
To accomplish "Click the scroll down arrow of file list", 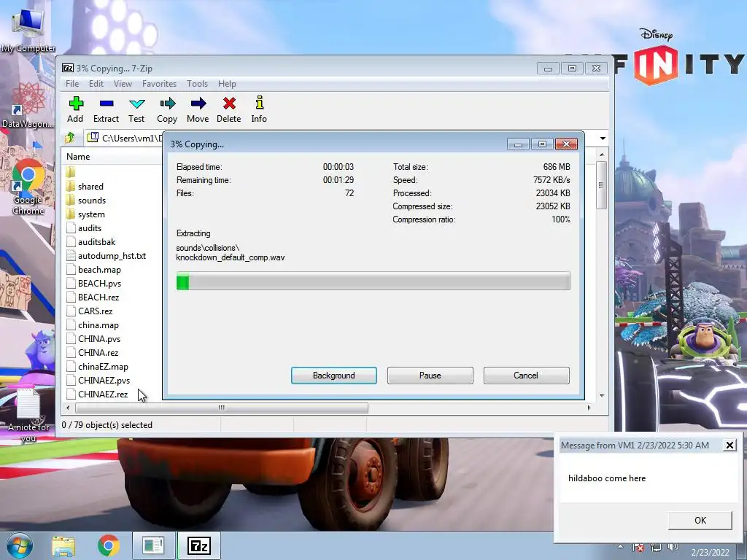I will pyautogui.click(x=602, y=396).
